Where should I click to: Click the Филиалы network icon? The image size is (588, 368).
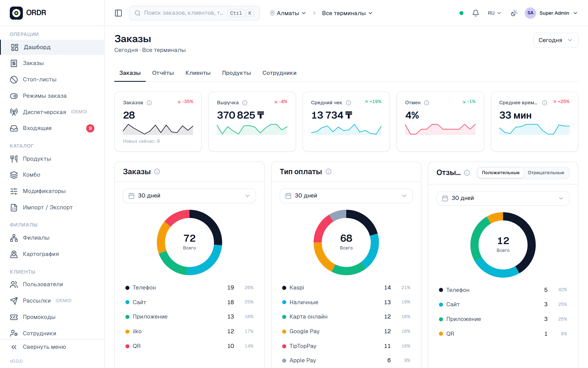coord(14,238)
